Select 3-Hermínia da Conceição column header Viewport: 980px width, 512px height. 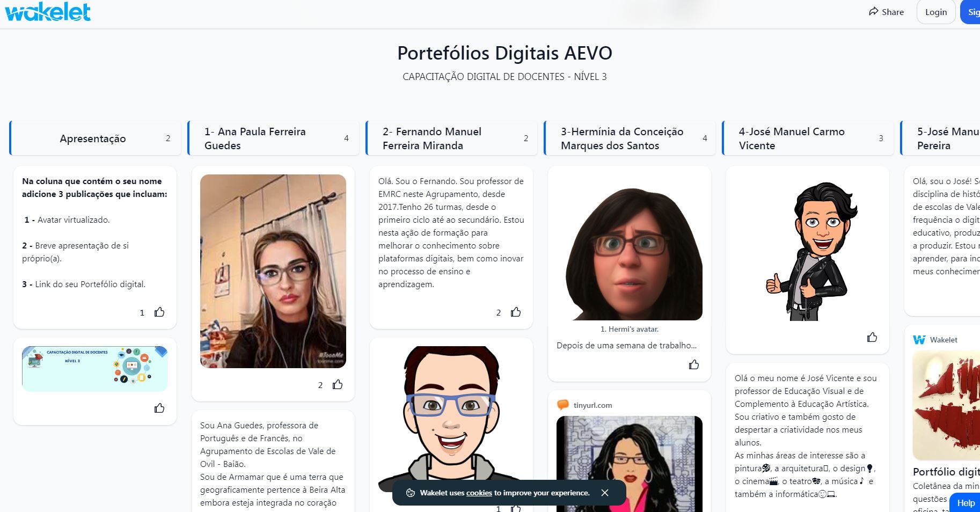[x=621, y=138]
